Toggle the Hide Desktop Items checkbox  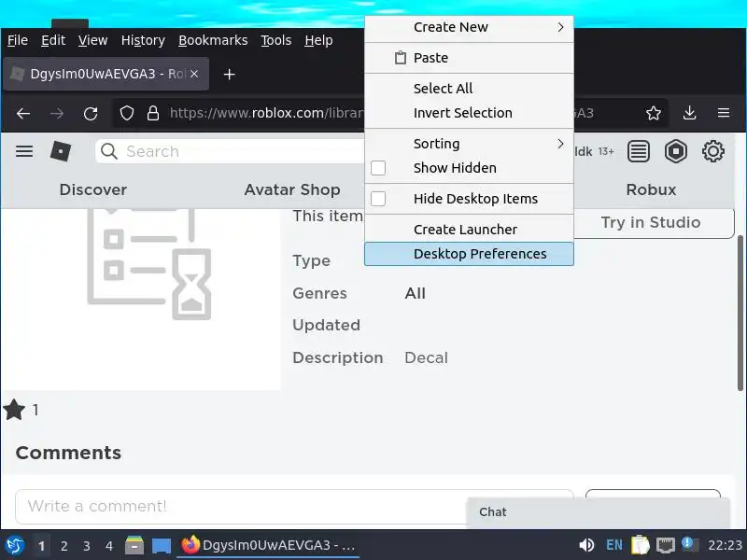(x=378, y=199)
